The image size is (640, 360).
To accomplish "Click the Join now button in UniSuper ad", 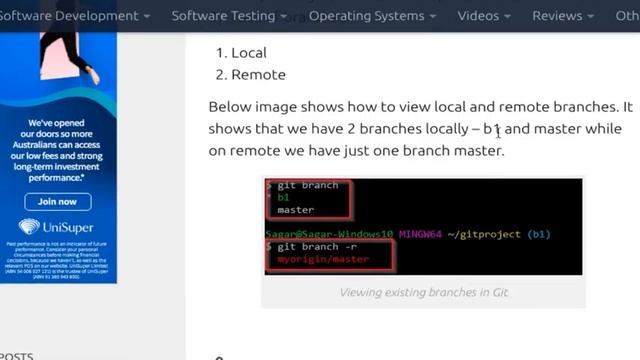I will (x=58, y=202).
